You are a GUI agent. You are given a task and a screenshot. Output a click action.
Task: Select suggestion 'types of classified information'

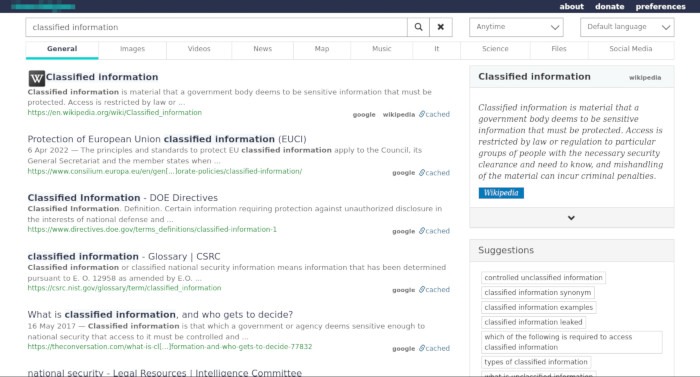point(536,362)
